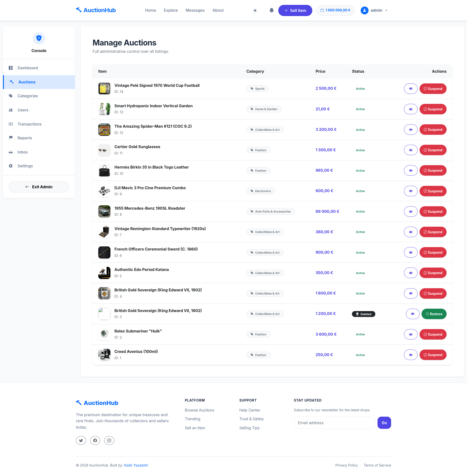Select Dashboard in the Console sidebar

point(39,68)
